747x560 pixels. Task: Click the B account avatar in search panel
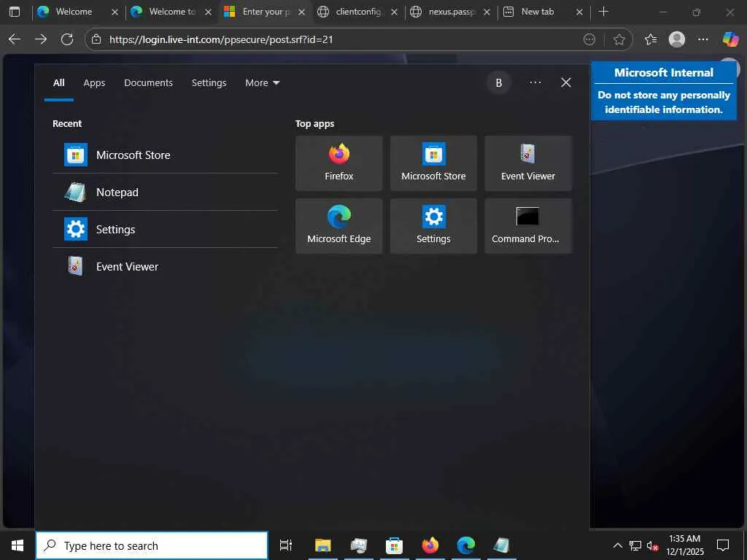(499, 83)
